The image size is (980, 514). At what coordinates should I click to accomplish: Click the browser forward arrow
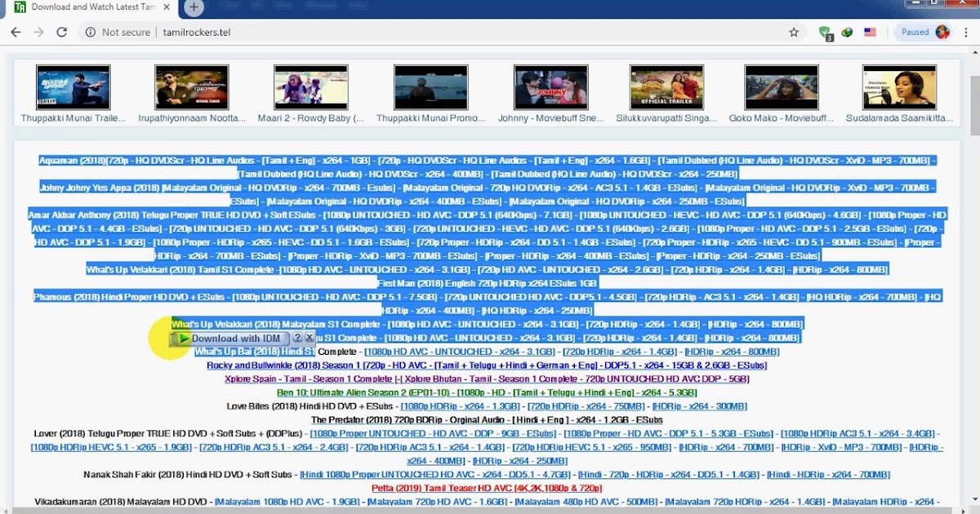click(x=38, y=32)
